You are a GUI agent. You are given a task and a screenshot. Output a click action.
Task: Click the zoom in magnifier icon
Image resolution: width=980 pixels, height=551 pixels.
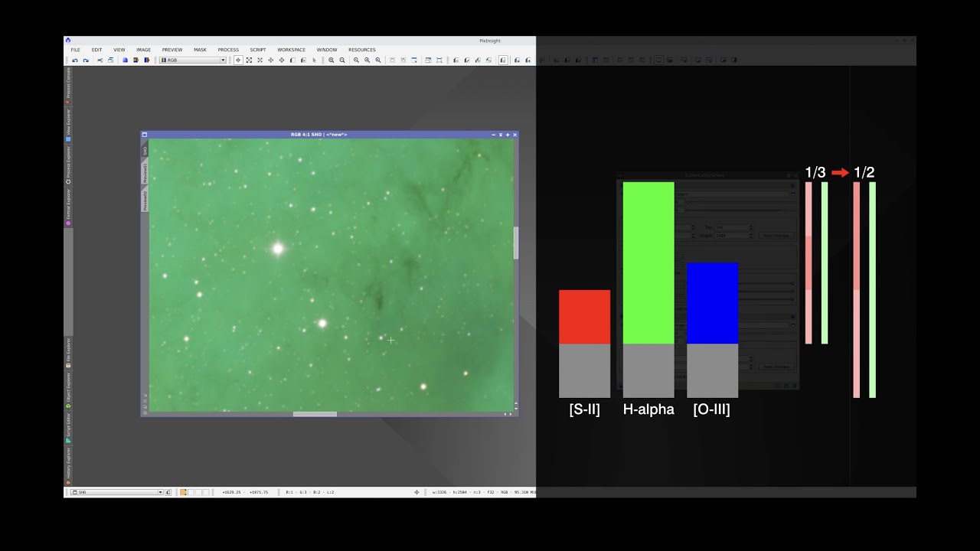[x=331, y=60]
